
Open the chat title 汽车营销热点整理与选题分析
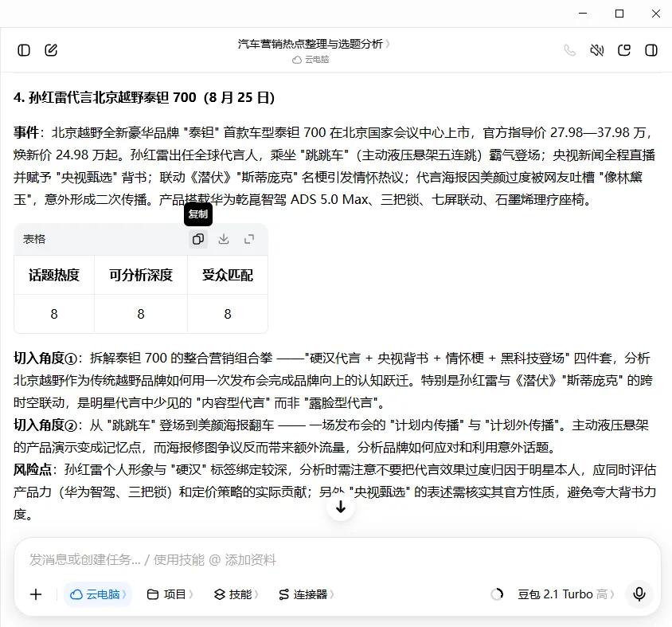click(313, 44)
